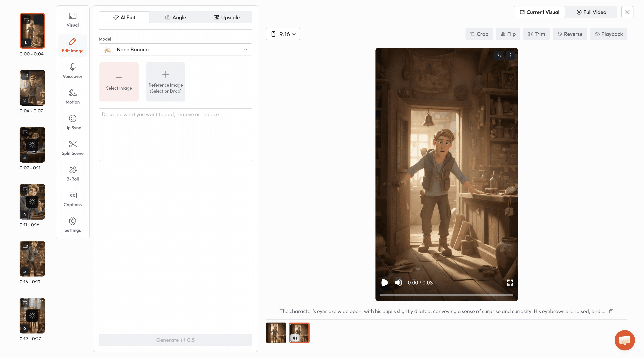Open Lip Sync panel

click(72, 122)
